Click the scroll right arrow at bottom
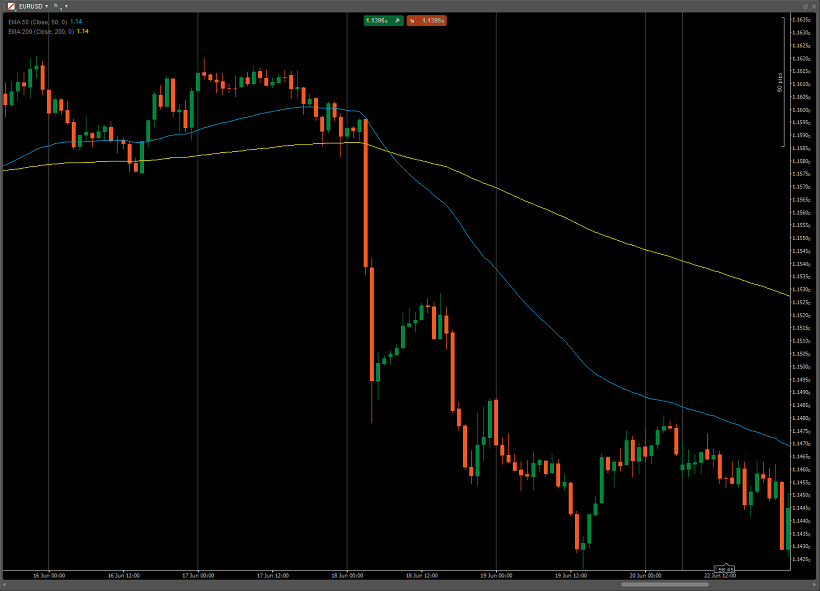The image size is (820, 591). point(815,584)
